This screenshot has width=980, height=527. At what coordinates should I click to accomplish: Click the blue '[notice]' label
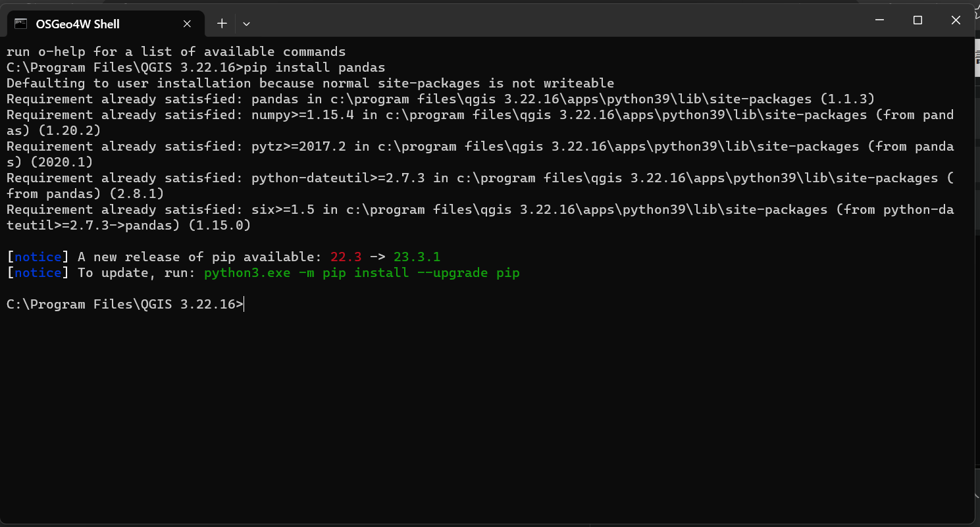[x=36, y=257]
